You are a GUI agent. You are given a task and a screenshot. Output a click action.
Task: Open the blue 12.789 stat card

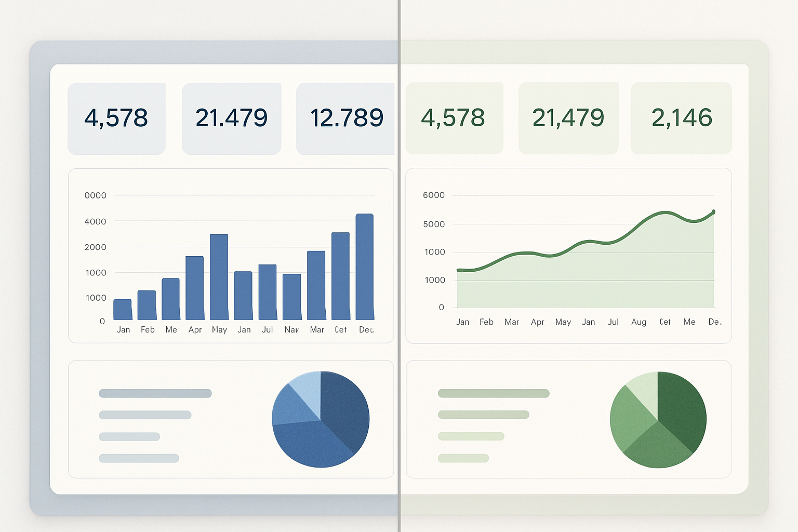[345, 118]
